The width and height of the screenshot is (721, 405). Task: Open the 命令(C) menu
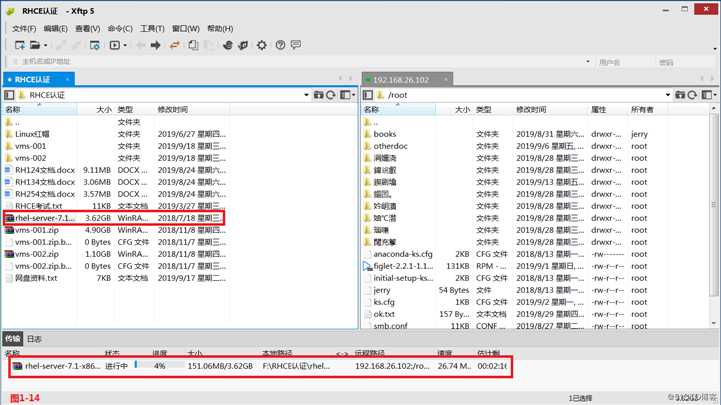pyautogui.click(x=120, y=29)
